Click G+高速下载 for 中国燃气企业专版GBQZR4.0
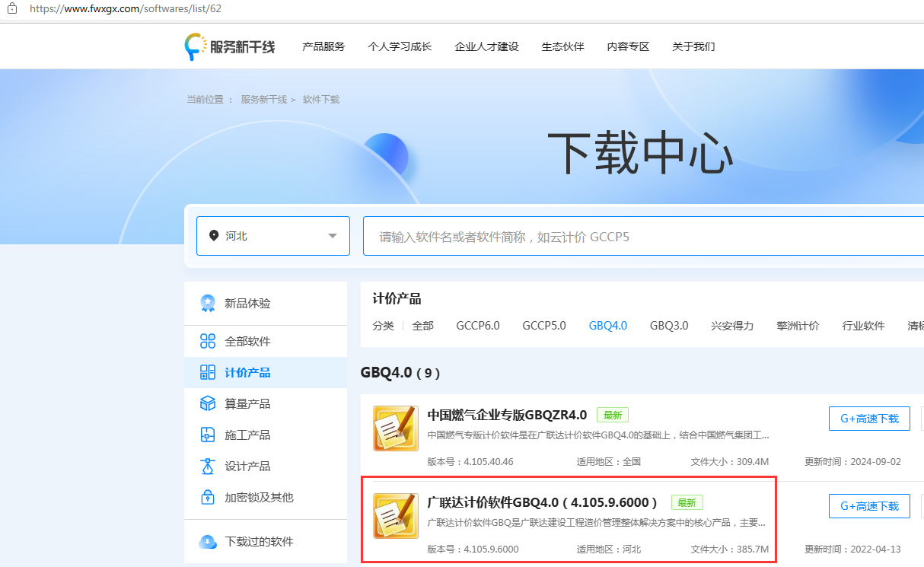Image resolution: width=924 pixels, height=567 pixels. pyautogui.click(x=869, y=419)
